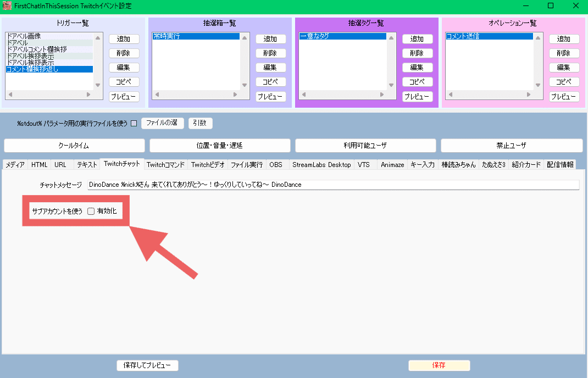Click コピペ in the オペレーション一覧 panel

click(564, 81)
